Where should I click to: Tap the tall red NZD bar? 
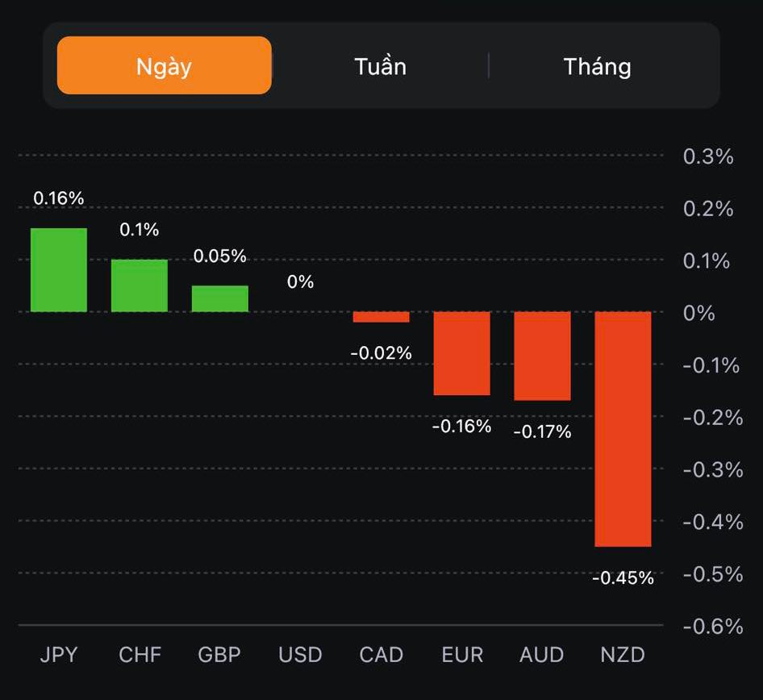pos(623,429)
